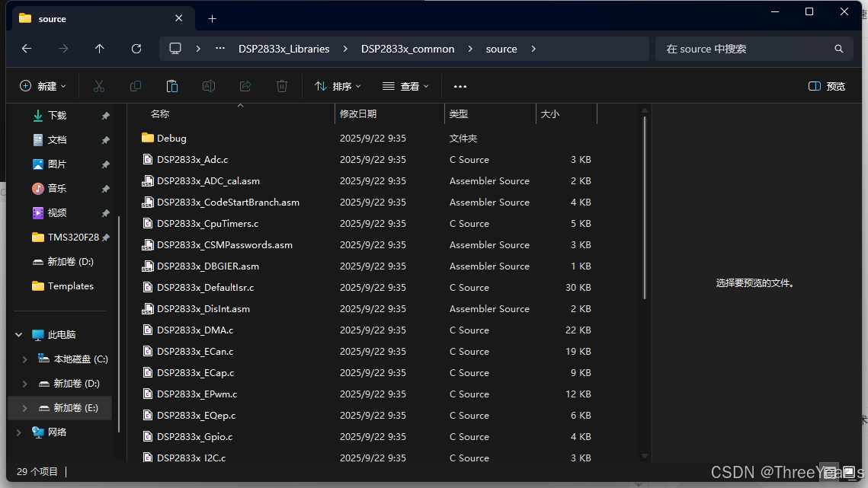Viewport: 868px width, 488px height.
Task: Sort by 类型 column header
Action: point(458,114)
